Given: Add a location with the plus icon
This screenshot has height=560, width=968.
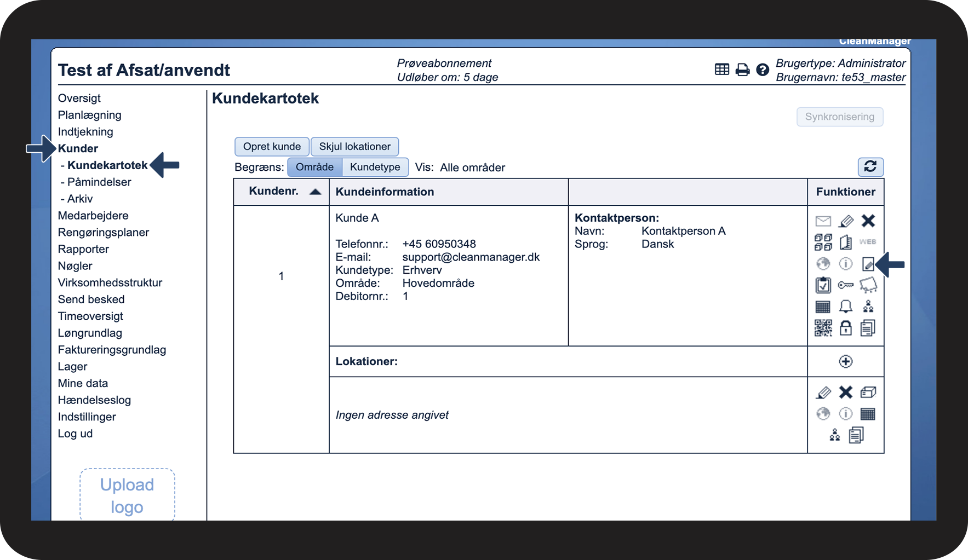Looking at the screenshot, I should click(845, 361).
